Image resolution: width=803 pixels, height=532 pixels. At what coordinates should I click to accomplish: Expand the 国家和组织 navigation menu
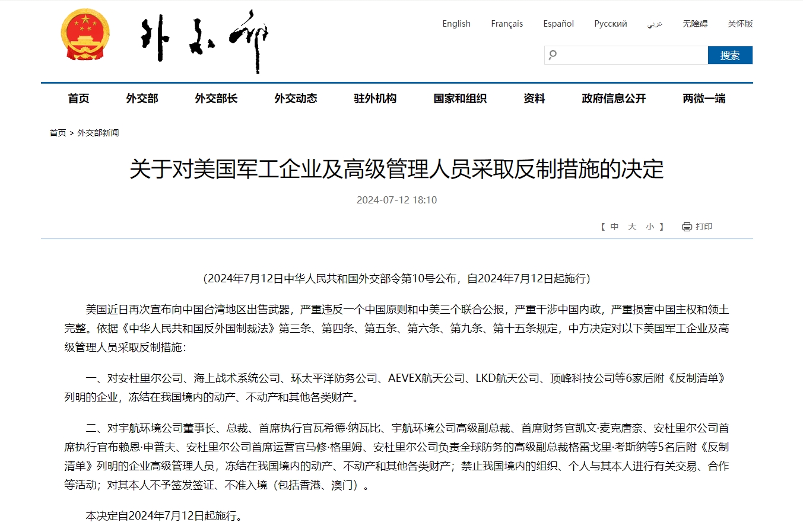coord(460,98)
